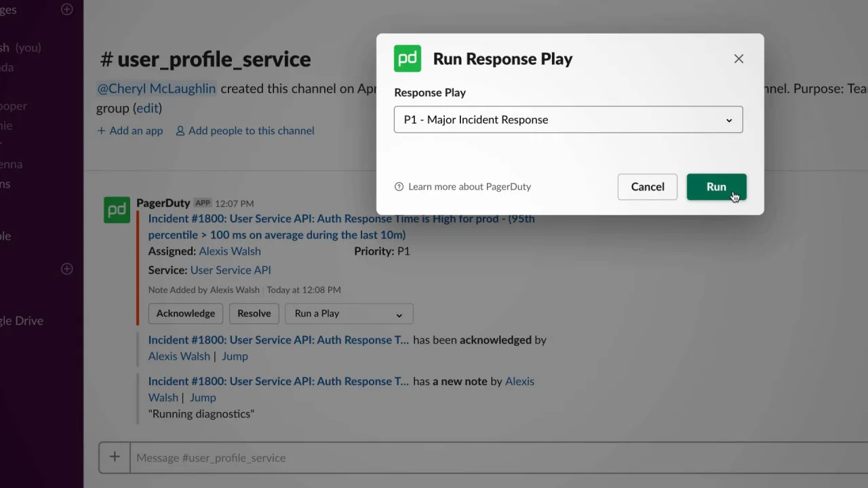
Task: Click the top plus icon in sidebar
Action: coord(67,9)
